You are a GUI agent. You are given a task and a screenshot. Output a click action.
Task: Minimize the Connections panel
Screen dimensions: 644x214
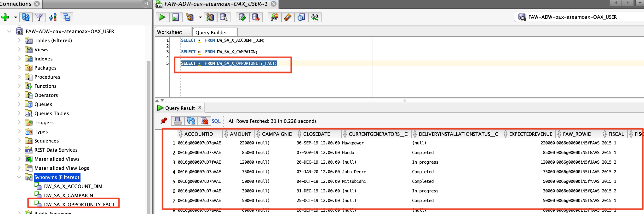[146, 4]
